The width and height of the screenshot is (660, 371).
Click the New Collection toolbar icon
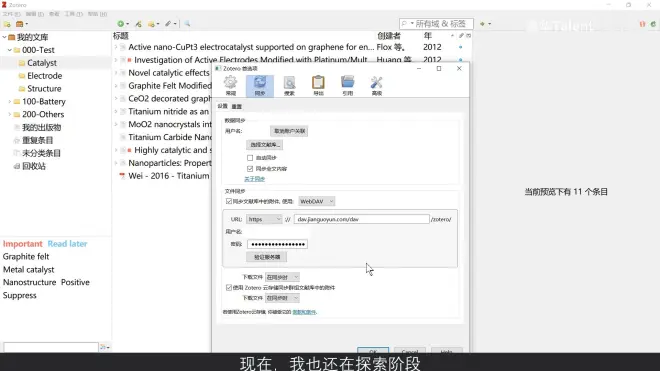[x=7, y=24]
